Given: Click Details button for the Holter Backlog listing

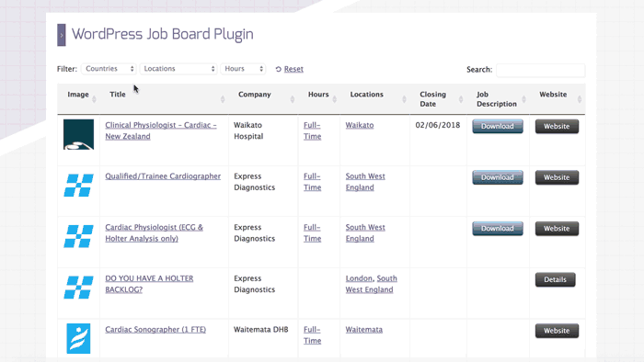Looking at the screenshot, I should click(556, 279).
